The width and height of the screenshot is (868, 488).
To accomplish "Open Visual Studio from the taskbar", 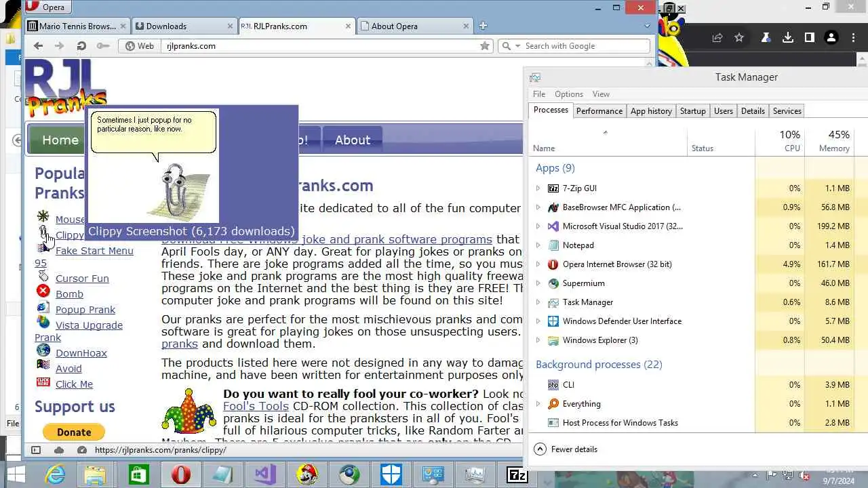I will [264, 474].
